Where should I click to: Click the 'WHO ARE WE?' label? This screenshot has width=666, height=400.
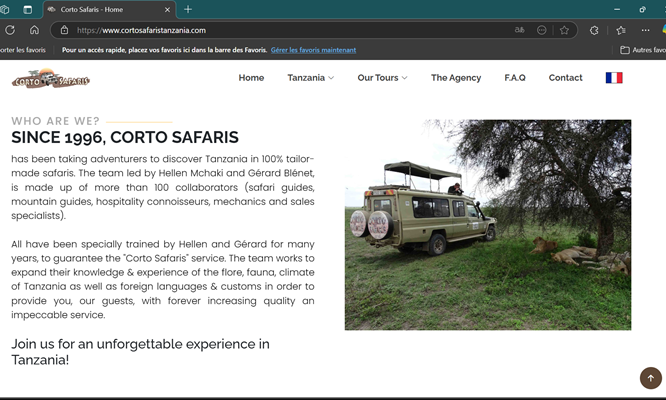point(55,121)
